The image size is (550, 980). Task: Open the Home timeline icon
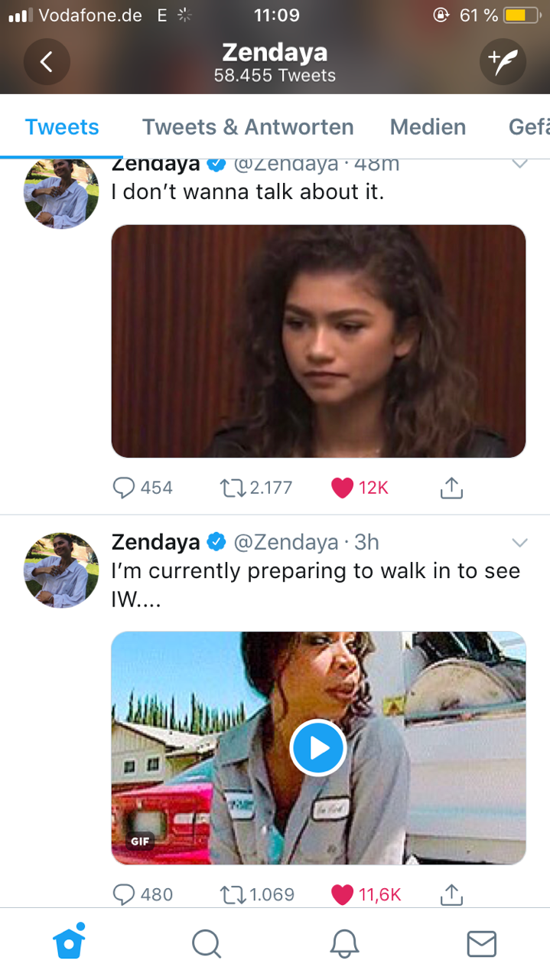(x=69, y=942)
